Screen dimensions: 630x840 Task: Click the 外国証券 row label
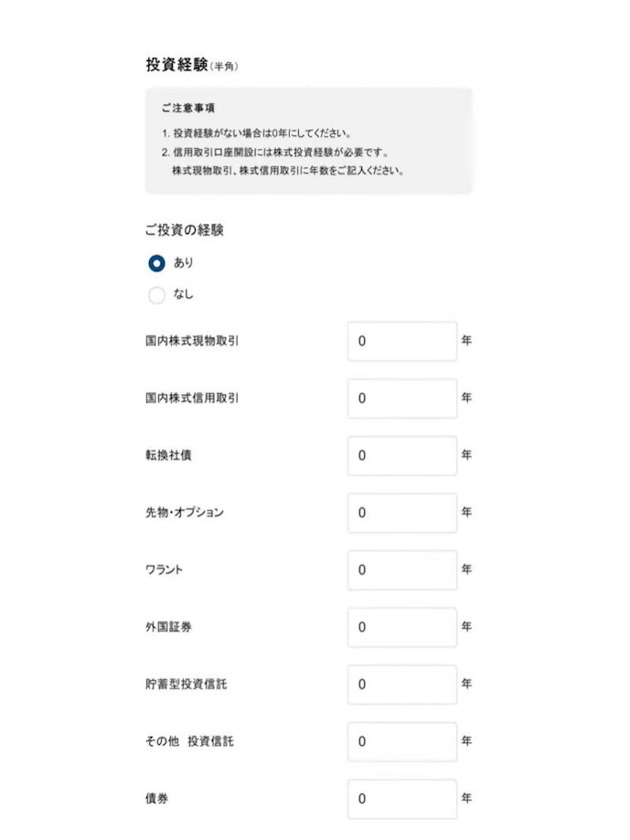pos(168,627)
